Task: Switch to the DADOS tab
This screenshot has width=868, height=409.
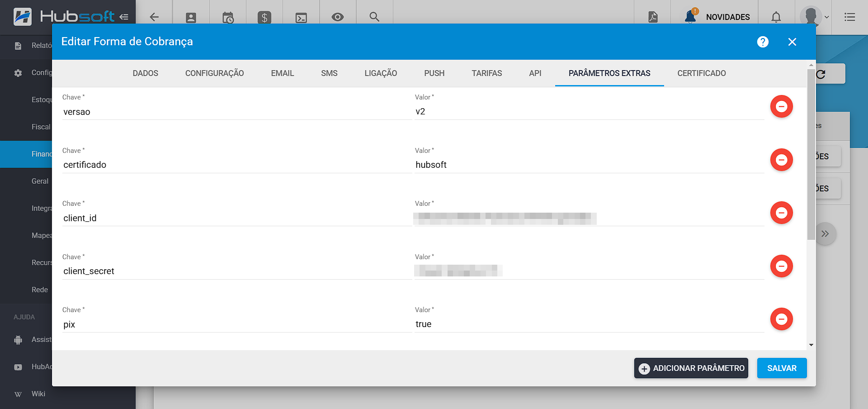Action: pyautogui.click(x=146, y=73)
